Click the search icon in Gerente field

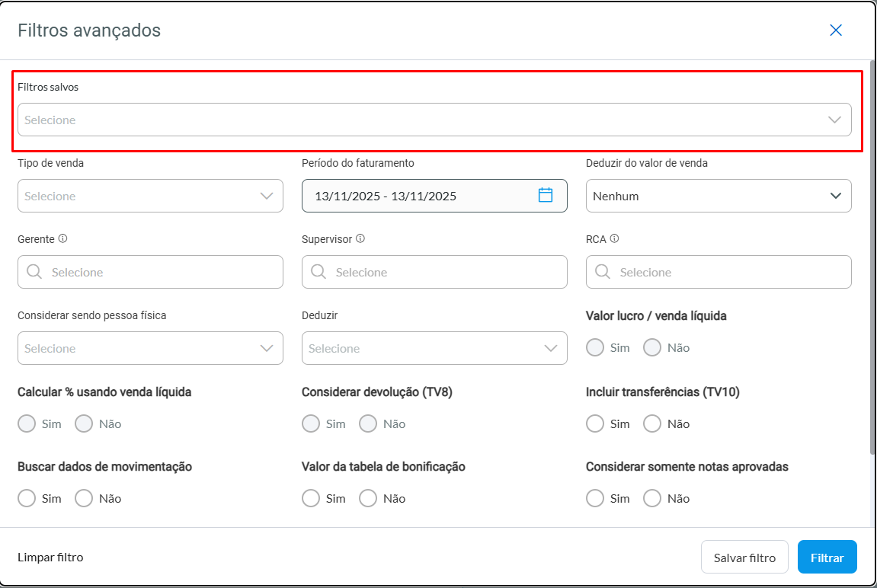[34, 272]
